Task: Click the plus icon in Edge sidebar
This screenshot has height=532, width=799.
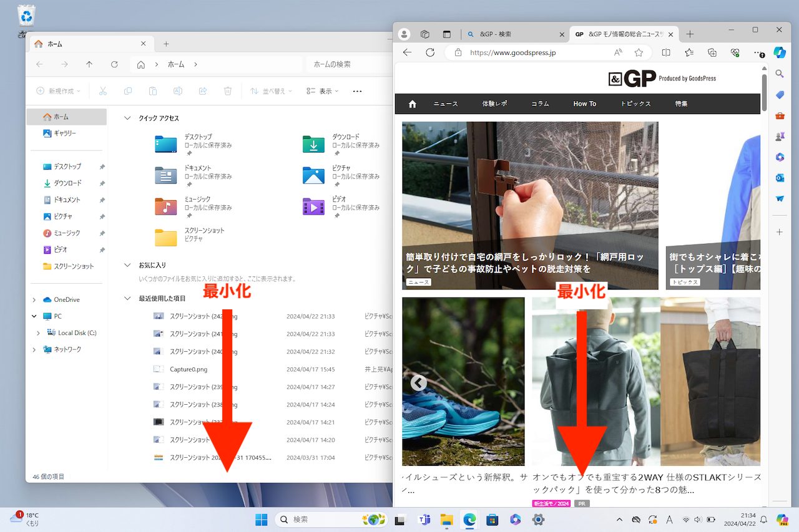Action: coord(780,232)
